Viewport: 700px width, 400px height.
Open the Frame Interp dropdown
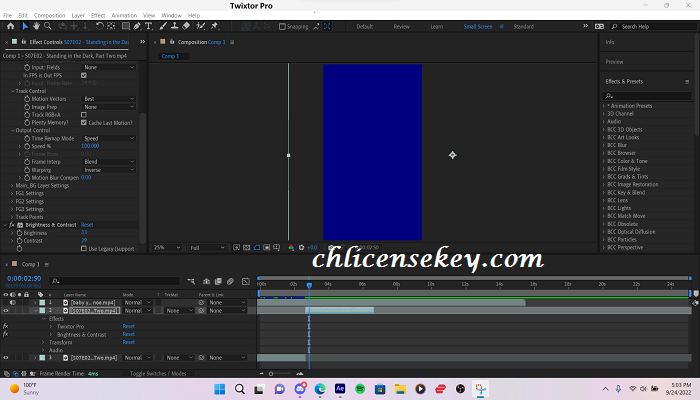(x=109, y=162)
